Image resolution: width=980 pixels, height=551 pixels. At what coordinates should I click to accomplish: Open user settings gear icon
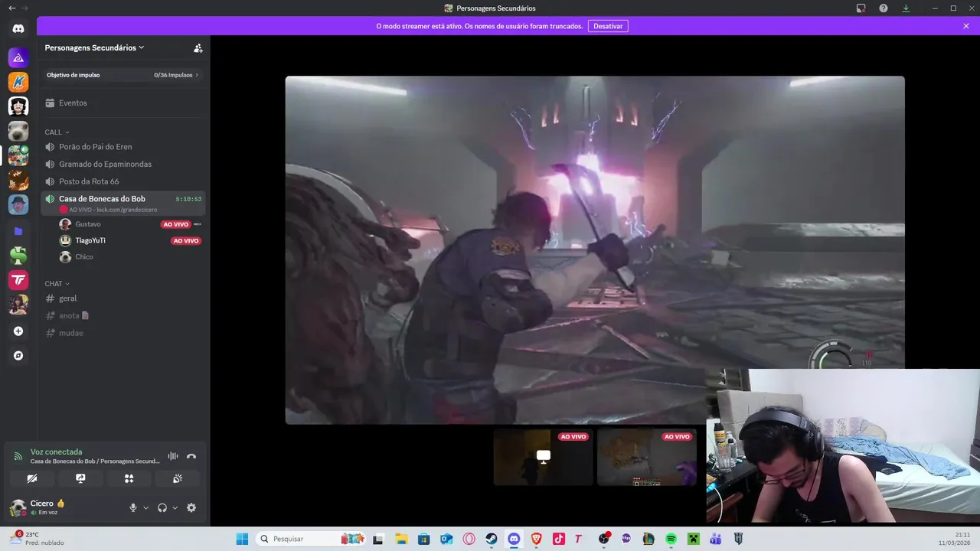point(191,507)
